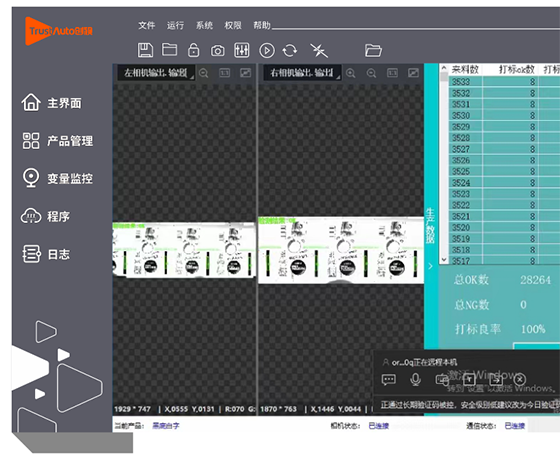The image size is (560, 460).
Task: Open the 系统 menu
Action: tap(204, 25)
